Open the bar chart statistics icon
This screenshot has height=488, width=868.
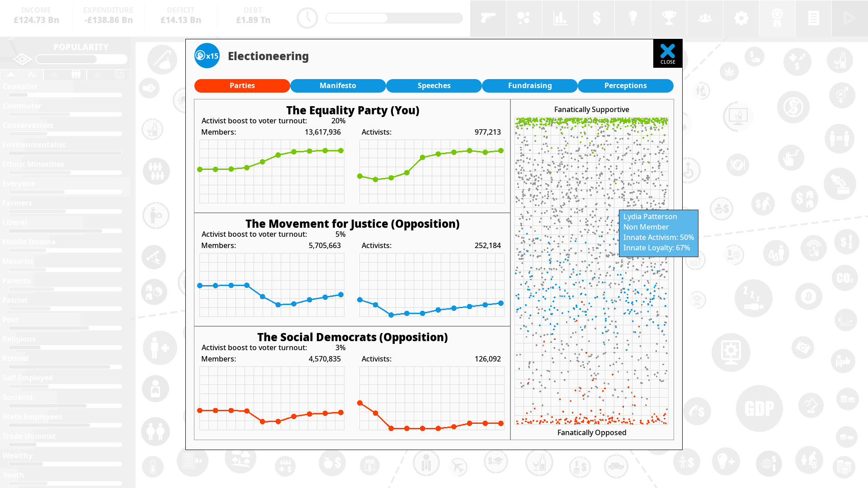point(559,18)
